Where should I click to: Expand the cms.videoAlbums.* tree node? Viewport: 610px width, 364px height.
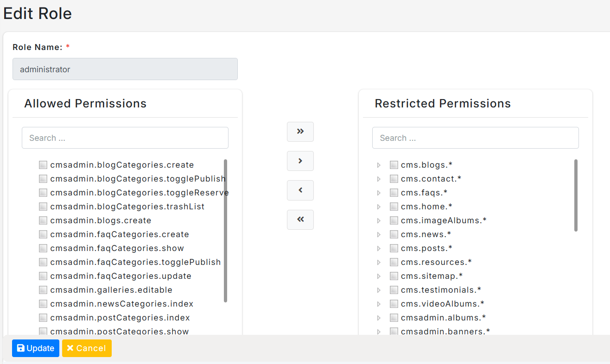tap(379, 304)
